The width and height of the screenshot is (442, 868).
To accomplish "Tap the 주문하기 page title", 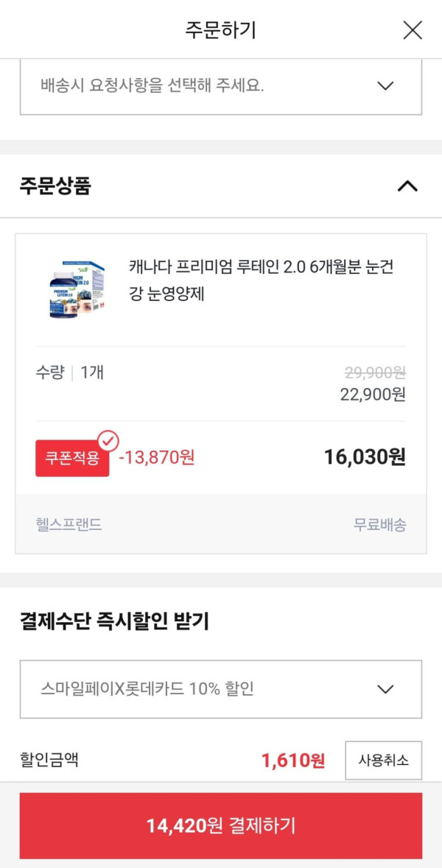I will pyautogui.click(x=220, y=30).
